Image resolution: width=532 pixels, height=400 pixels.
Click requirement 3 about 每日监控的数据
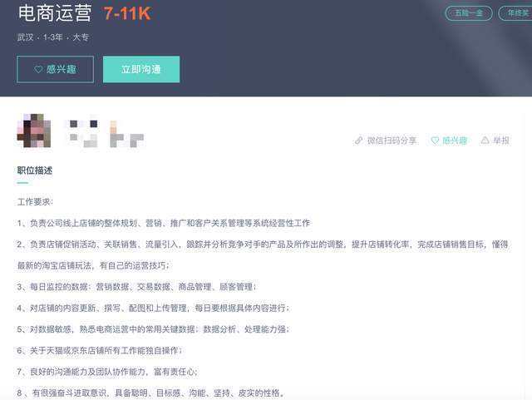tap(136, 287)
